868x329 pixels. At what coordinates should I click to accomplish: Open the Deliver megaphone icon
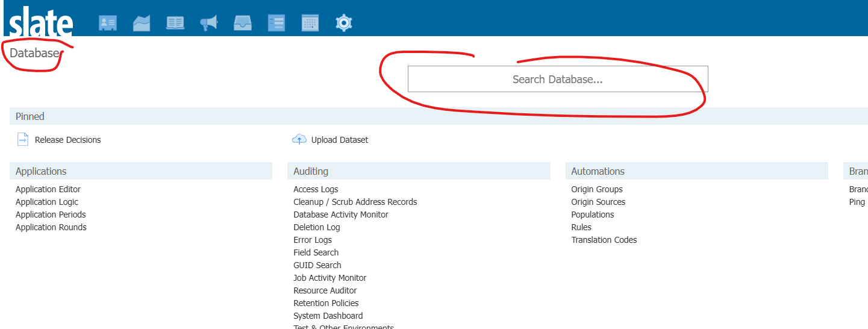tap(208, 23)
